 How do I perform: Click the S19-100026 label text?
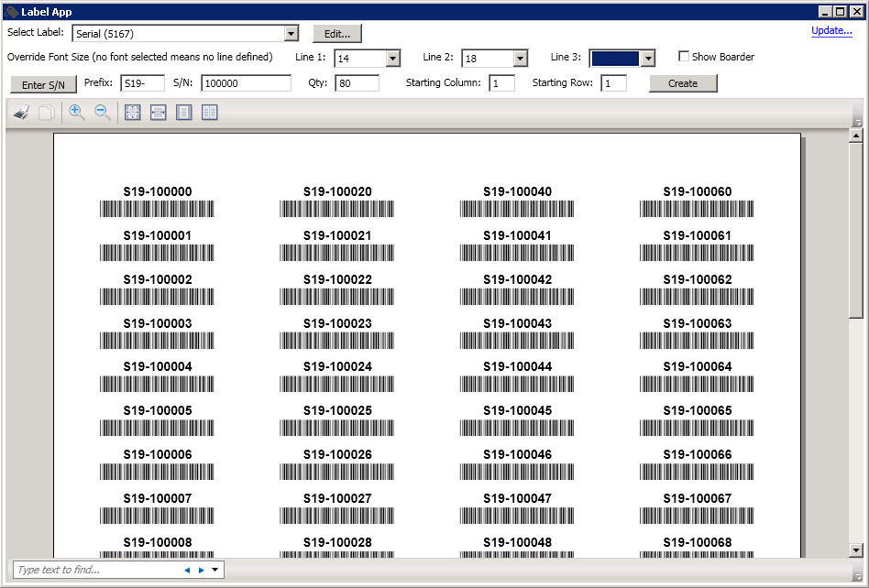pos(337,454)
